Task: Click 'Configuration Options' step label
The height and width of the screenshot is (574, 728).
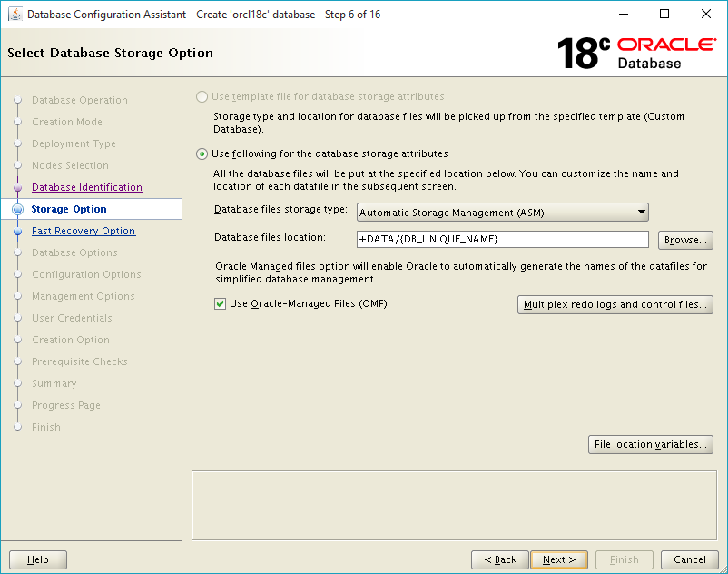Action: tap(86, 274)
